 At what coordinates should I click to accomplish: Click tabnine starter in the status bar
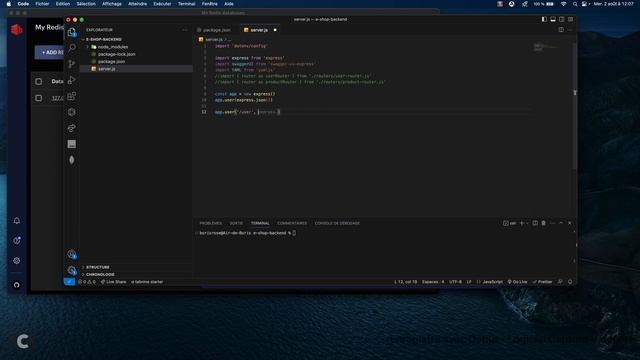tap(147, 282)
